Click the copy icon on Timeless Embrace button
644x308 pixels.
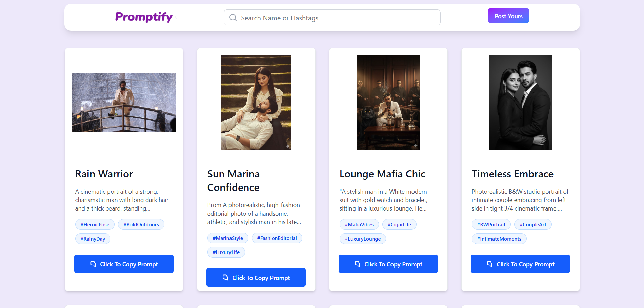tap(490, 264)
